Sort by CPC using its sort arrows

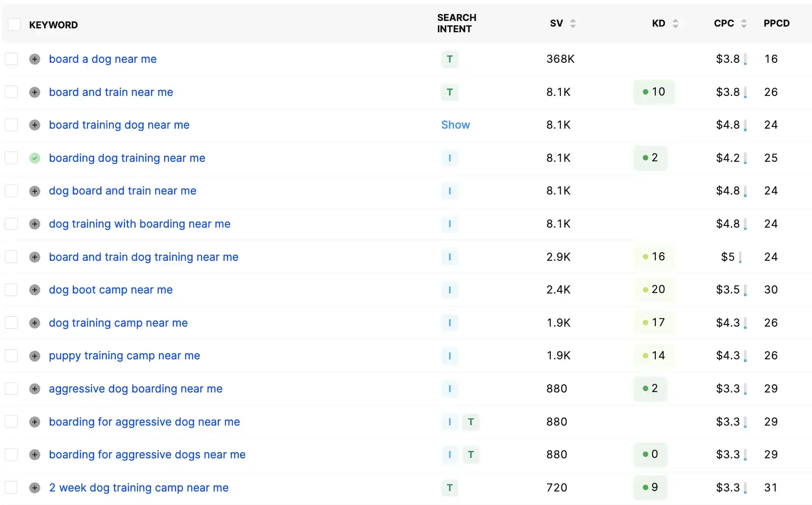744,24
